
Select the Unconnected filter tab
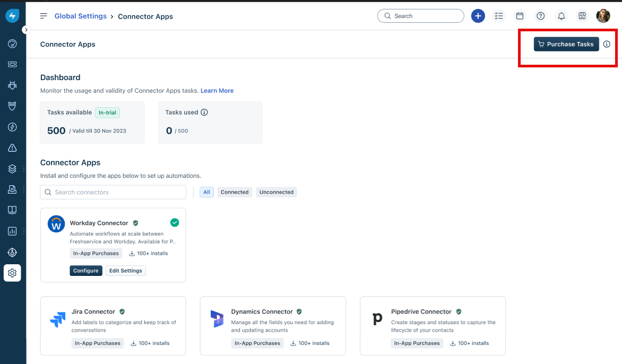[277, 192]
